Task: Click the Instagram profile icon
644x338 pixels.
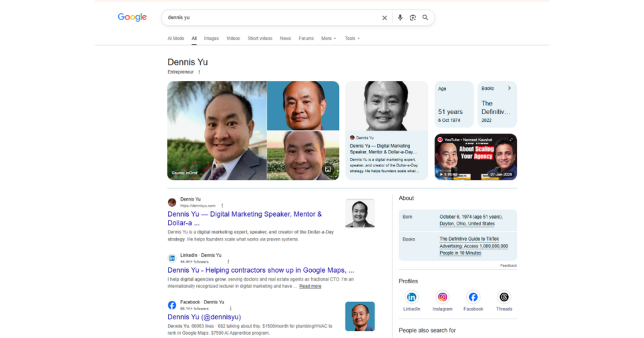Action: click(442, 297)
